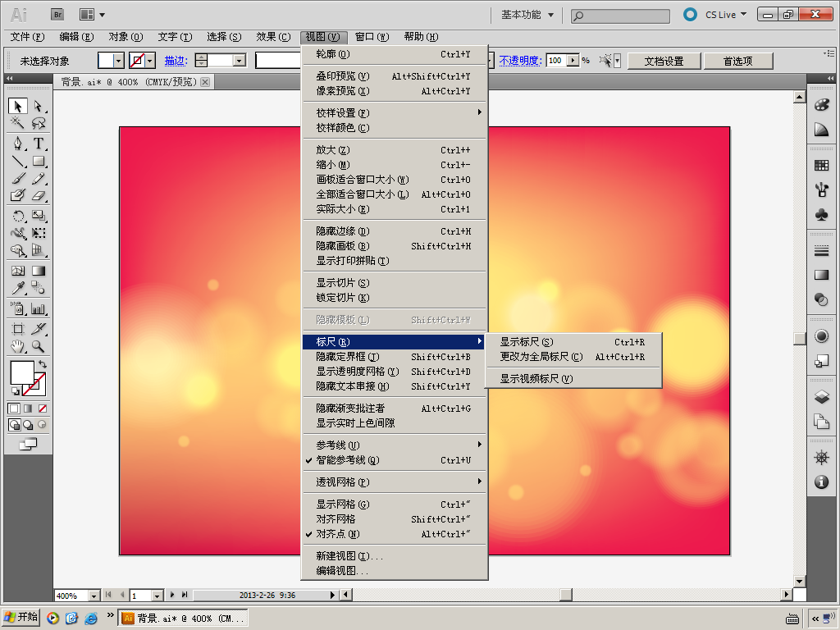
Task: Open the Swatches panel icon
Action: 821,166
